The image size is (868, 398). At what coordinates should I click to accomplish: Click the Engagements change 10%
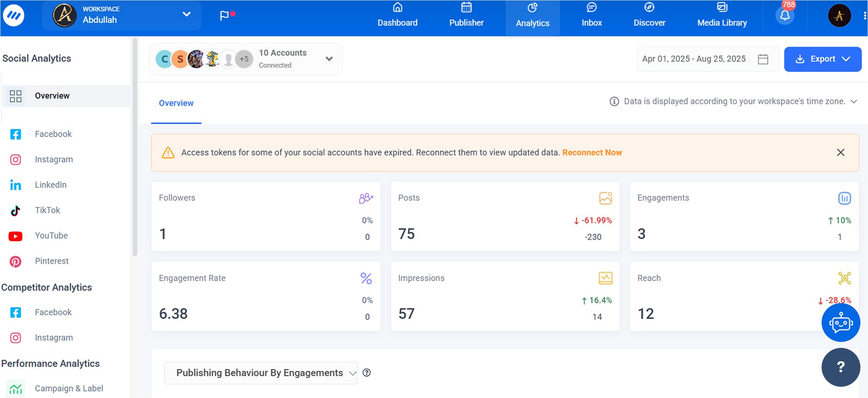tap(839, 221)
